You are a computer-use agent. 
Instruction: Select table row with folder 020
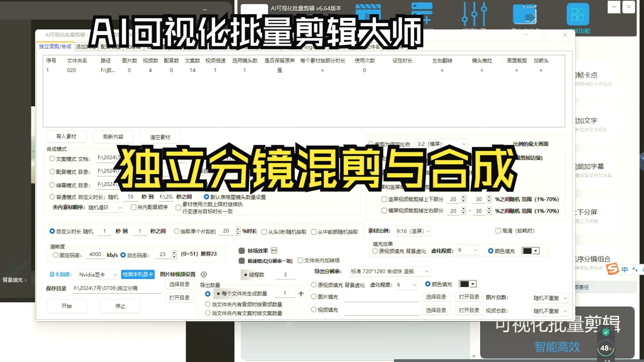click(304, 70)
